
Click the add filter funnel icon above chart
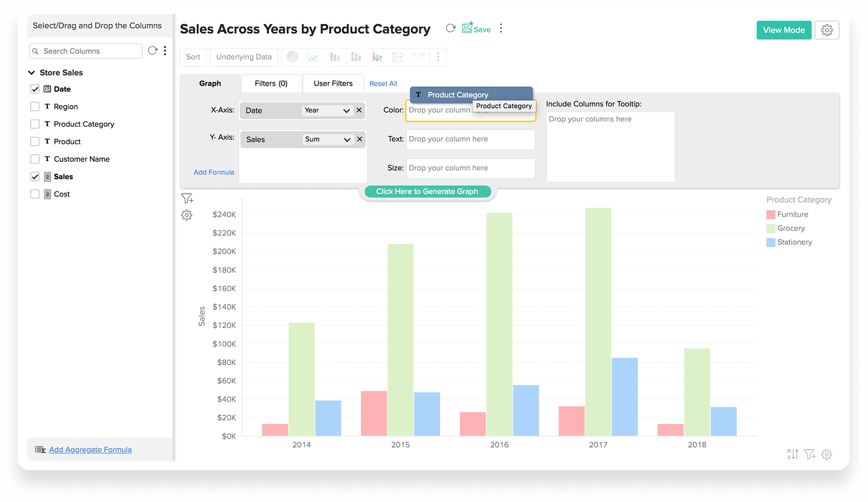tap(187, 198)
